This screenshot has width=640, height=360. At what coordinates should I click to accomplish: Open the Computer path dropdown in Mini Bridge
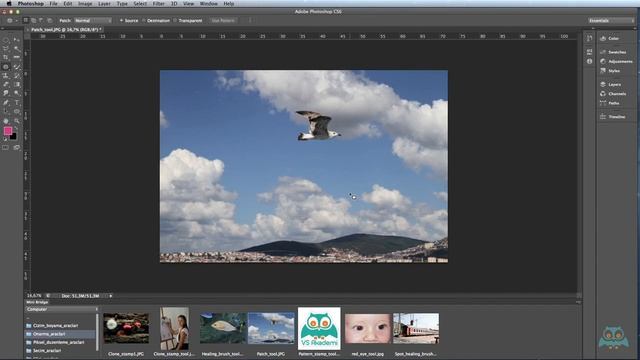click(x=62, y=309)
